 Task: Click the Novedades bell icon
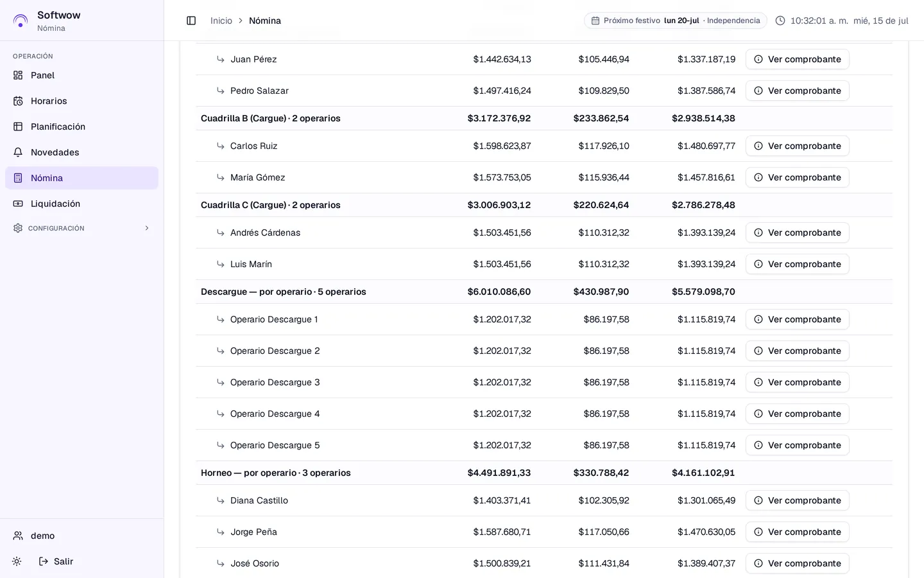click(18, 152)
